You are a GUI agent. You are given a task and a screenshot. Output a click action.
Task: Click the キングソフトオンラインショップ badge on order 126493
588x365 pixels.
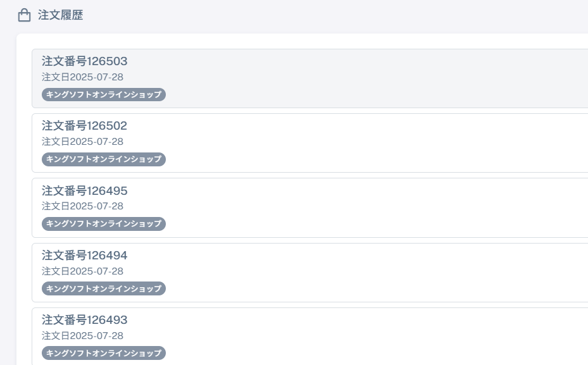click(x=104, y=353)
